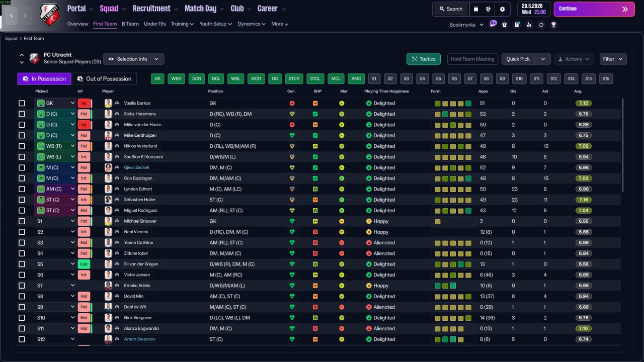Screen dimensions: 644x362
Task: Open the Selection Info dropdown
Action: tap(133, 59)
